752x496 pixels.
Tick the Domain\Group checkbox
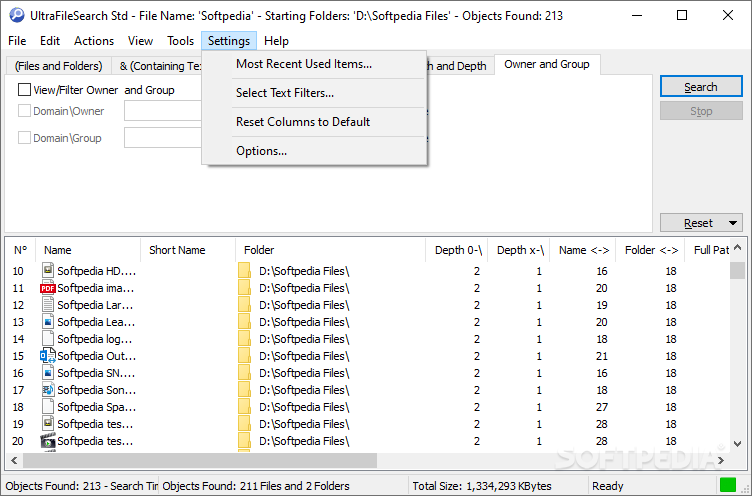pyautogui.click(x=24, y=138)
